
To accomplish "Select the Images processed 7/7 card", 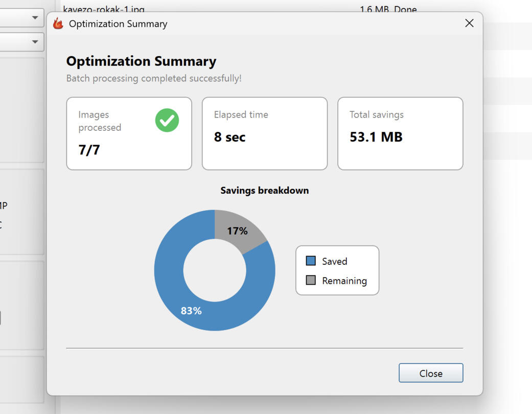I will coord(129,133).
